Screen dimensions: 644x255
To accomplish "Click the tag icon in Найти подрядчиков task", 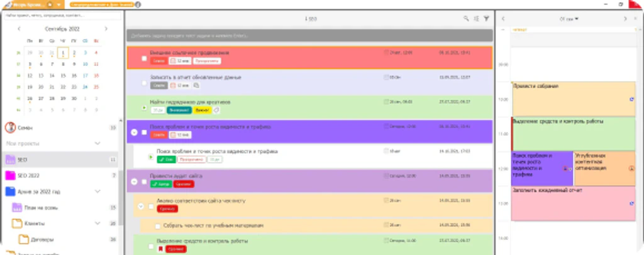I will click(x=216, y=110).
